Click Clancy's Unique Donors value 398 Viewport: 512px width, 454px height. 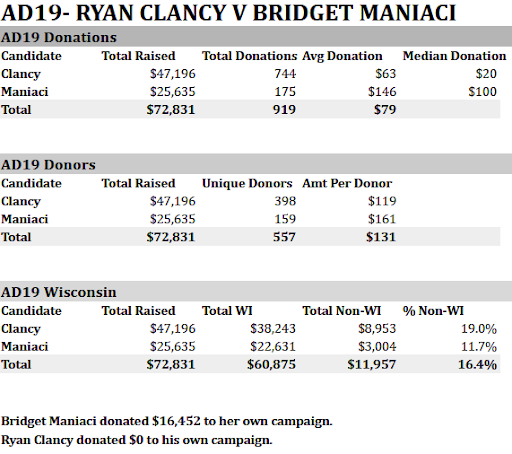(x=285, y=201)
